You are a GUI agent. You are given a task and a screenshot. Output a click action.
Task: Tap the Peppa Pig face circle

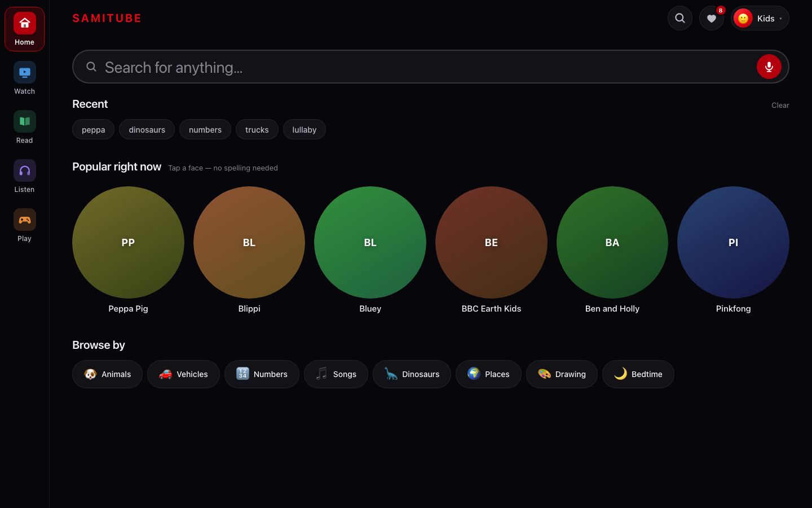coord(128,242)
